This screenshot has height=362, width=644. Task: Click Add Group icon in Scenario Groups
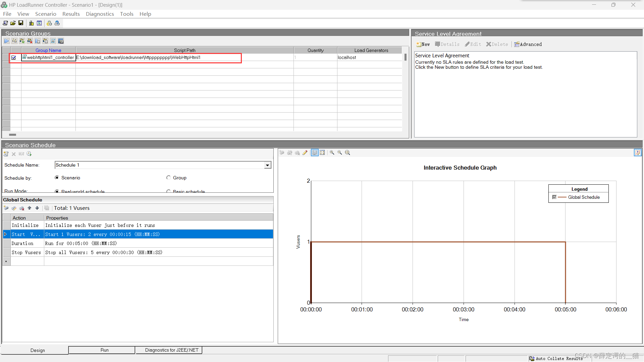coord(22,41)
